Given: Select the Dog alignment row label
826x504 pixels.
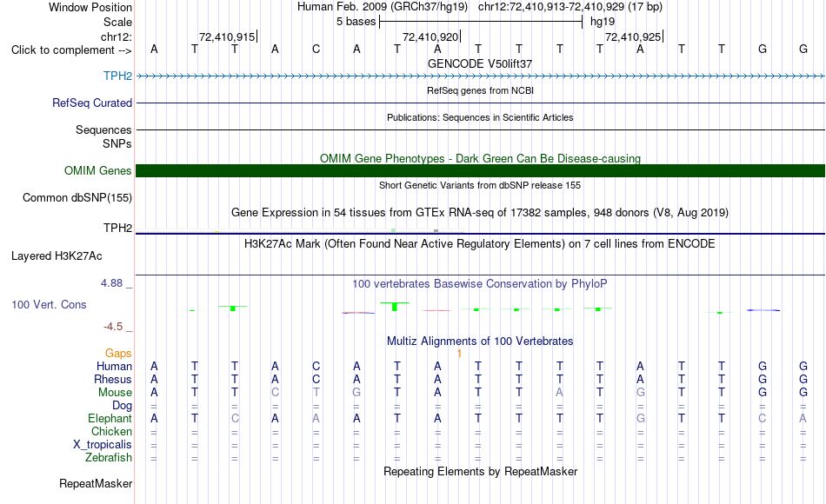Looking at the screenshot, I should coord(122,406).
